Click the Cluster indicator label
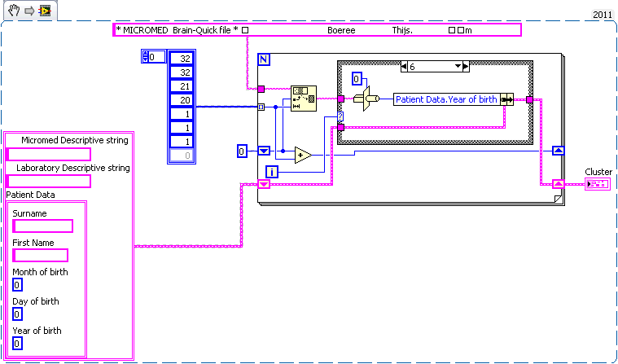 tap(598, 172)
